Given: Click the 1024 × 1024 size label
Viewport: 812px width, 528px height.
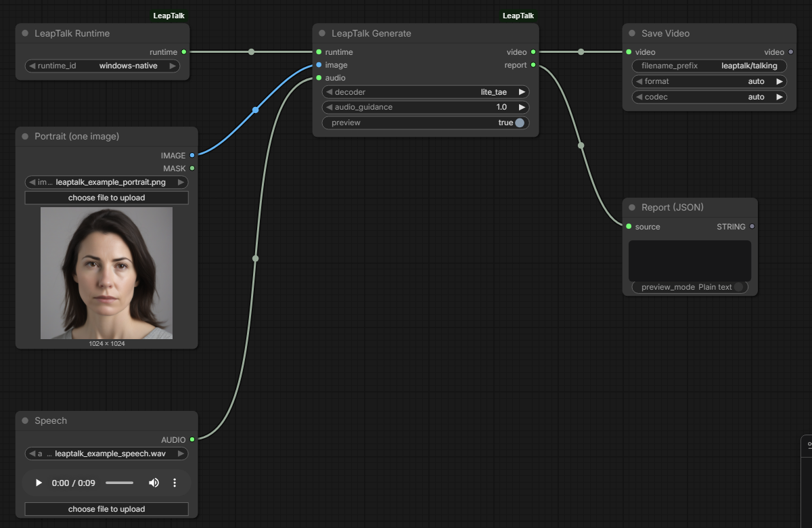Looking at the screenshot, I should coord(106,344).
